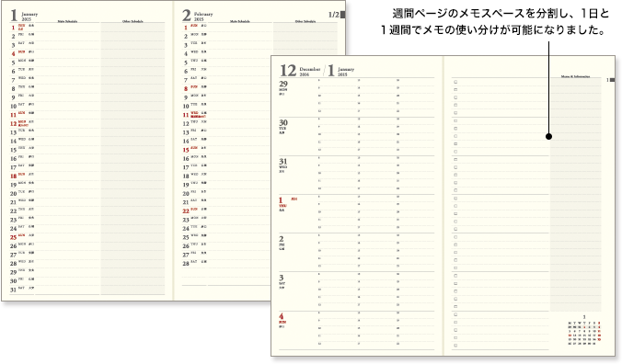Select red day 4 SUN on weekly page

[282, 320]
